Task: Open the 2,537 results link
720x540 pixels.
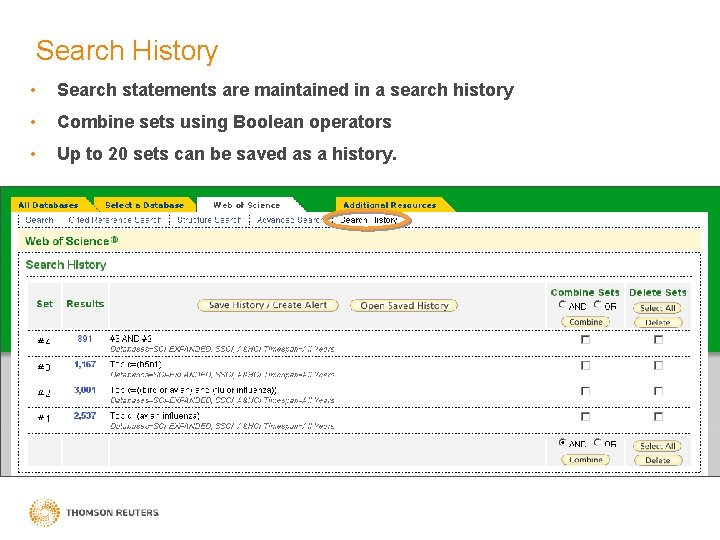Action: [x=85, y=416]
